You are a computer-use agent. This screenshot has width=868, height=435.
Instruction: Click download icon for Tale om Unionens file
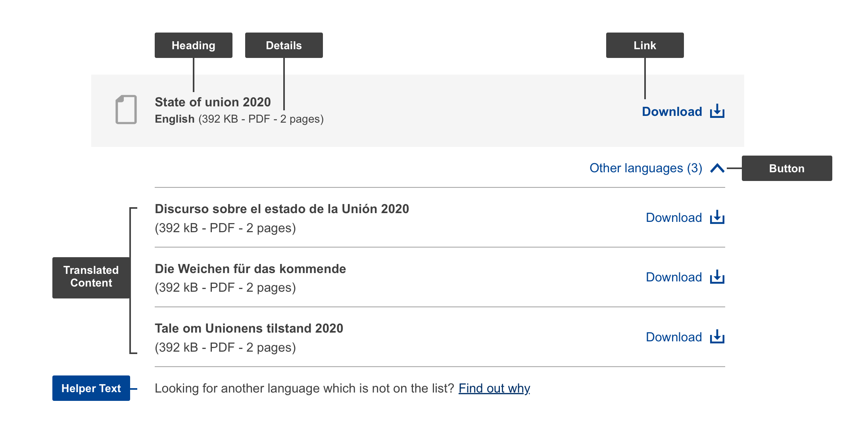coord(717,337)
